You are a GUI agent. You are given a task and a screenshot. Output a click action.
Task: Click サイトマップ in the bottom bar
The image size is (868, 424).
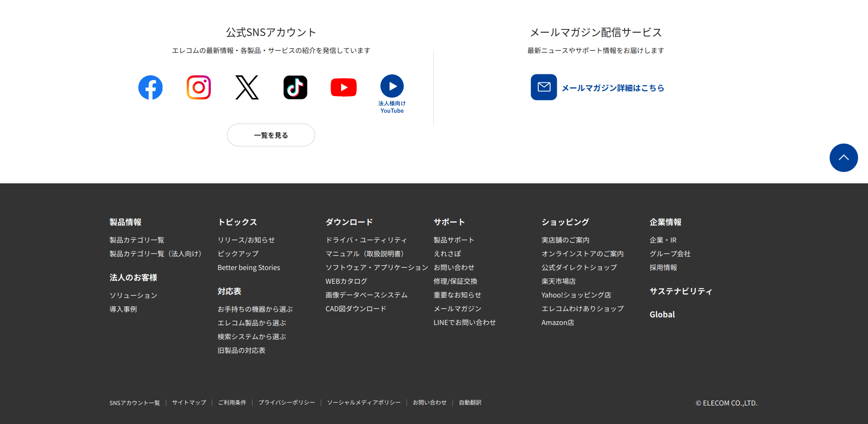[189, 403]
